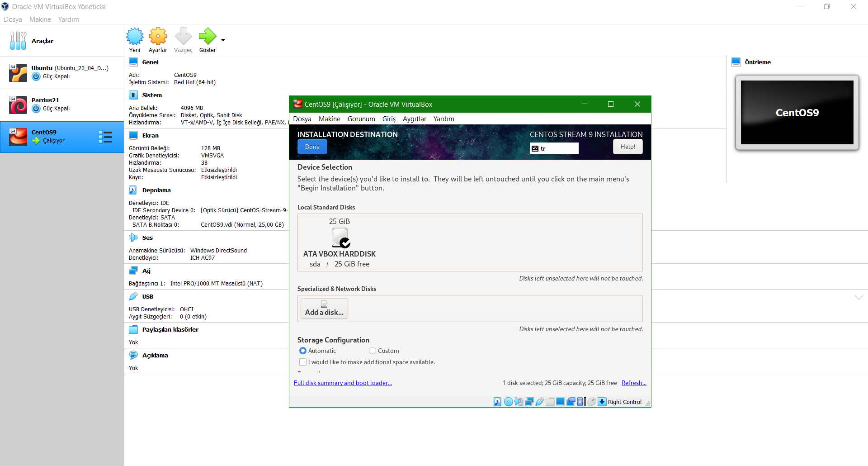Open Giriş menu in CentOS9 VM window
This screenshot has width=868, height=466.
pos(389,119)
